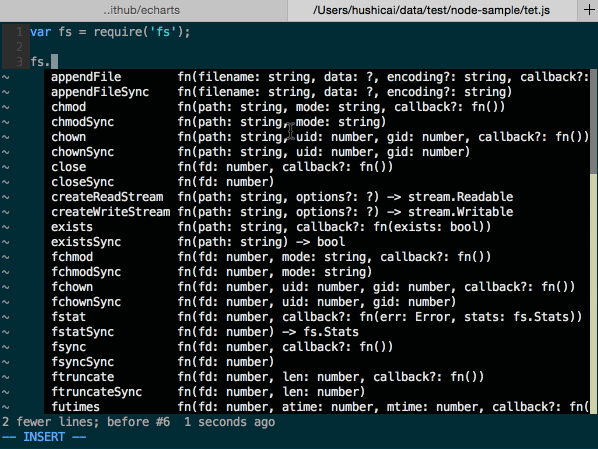Click the completion popup scrollbar thumb
The image size is (598, 449).
tap(593, 122)
